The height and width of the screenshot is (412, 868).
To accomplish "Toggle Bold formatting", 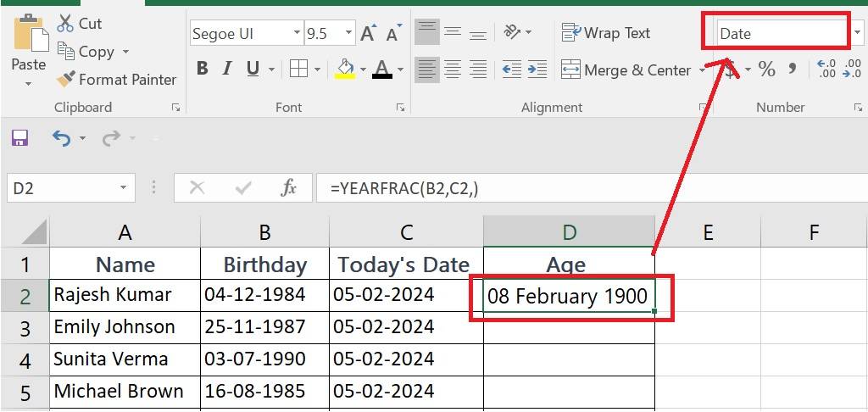I will pyautogui.click(x=202, y=70).
